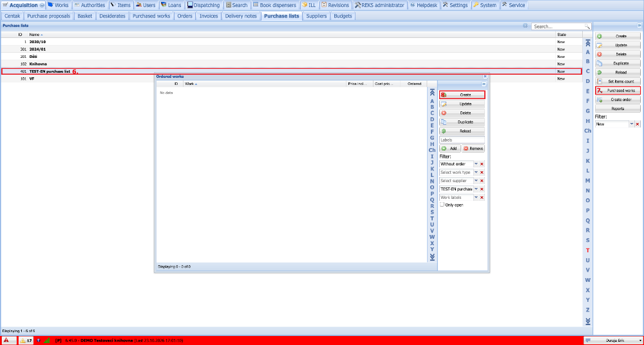
Task: Expand the 'Select supplier' dropdown
Action: pyautogui.click(x=476, y=181)
